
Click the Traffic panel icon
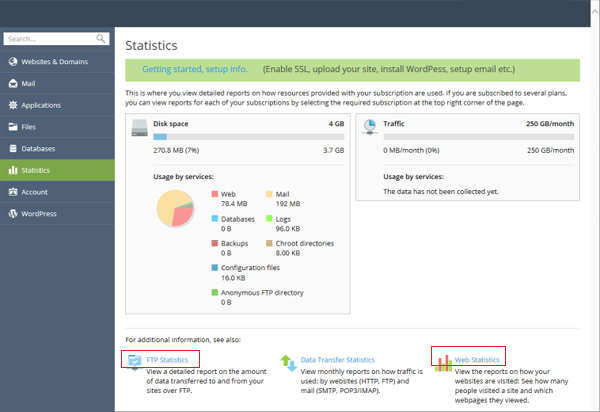(370, 126)
